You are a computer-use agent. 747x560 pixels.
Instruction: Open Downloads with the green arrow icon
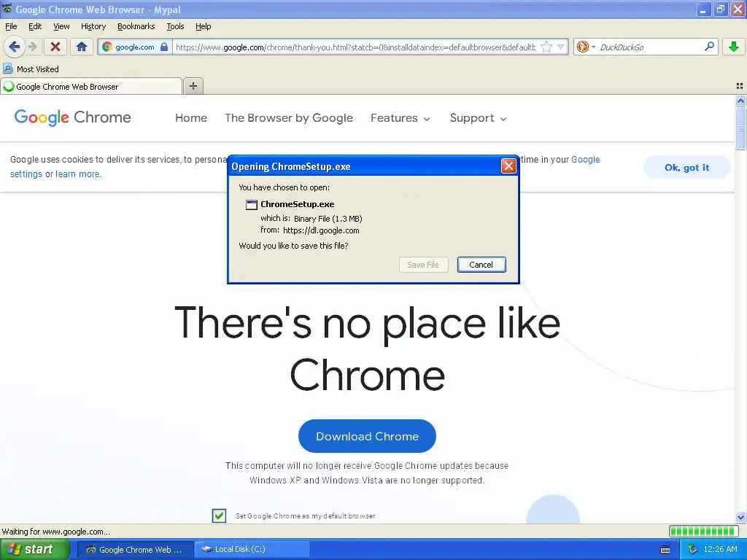pyautogui.click(x=734, y=47)
